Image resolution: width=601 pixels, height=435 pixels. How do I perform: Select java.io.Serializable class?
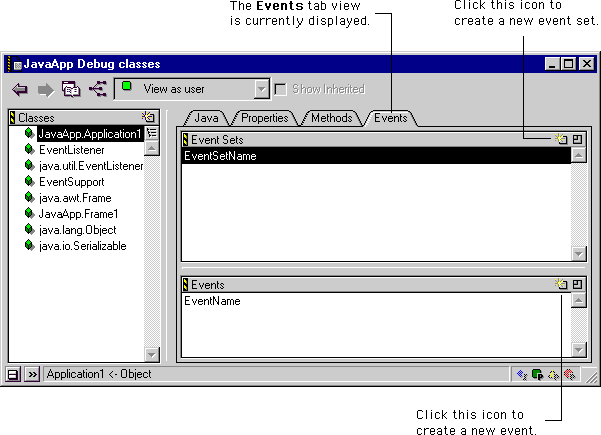(83, 246)
